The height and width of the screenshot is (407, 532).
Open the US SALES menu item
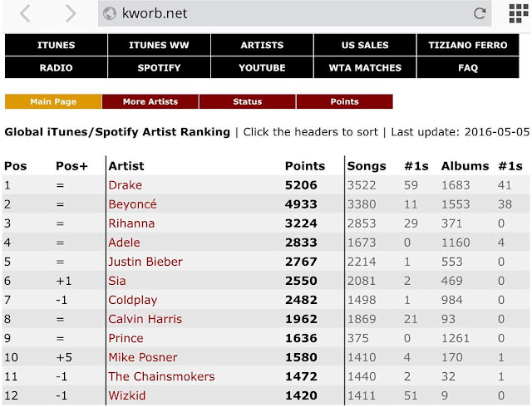coord(365,45)
